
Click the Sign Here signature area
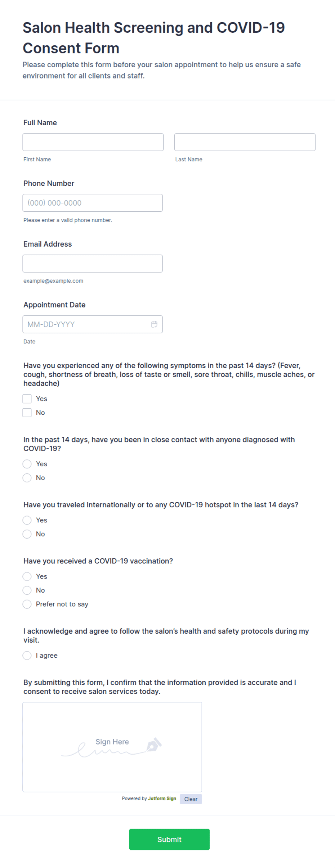[112, 747]
